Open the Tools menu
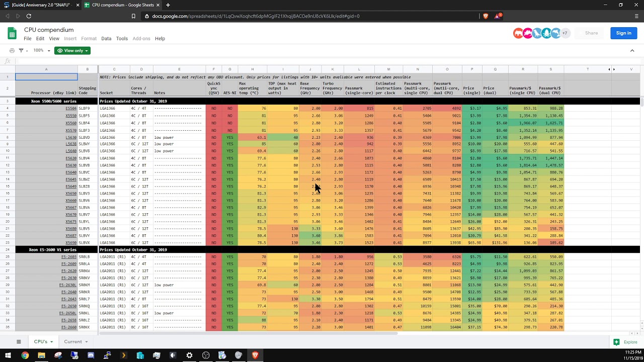The height and width of the screenshot is (362, 644). coord(122,38)
